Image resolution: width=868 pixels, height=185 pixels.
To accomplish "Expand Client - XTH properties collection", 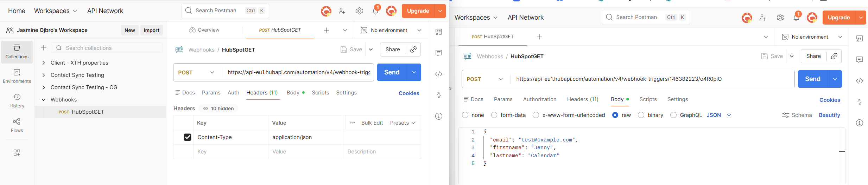I will (44, 63).
